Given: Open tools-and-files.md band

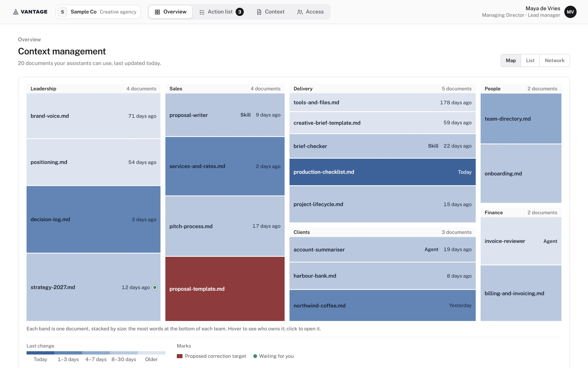Looking at the screenshot, I should coord(382,102).
